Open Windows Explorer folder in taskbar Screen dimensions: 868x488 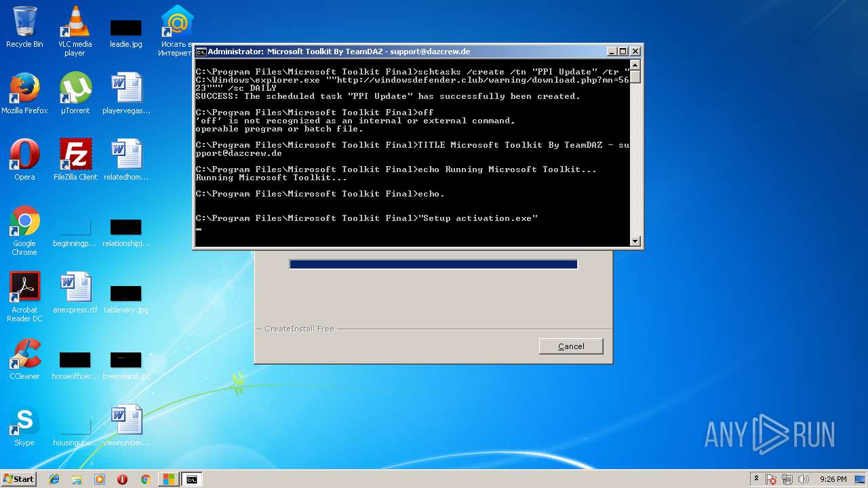[x=77, y=479]
